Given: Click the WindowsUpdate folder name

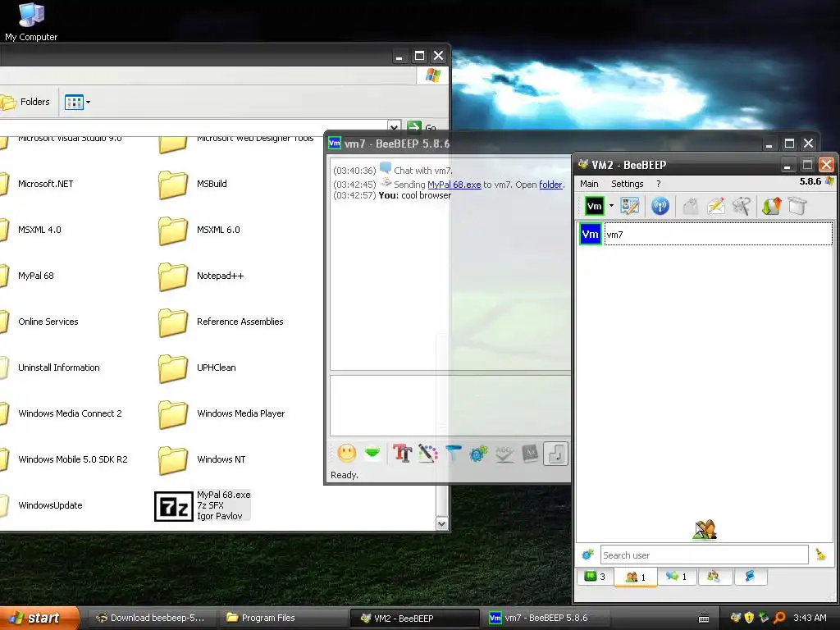Looking at the screenshot, I should tap(50, 505).
